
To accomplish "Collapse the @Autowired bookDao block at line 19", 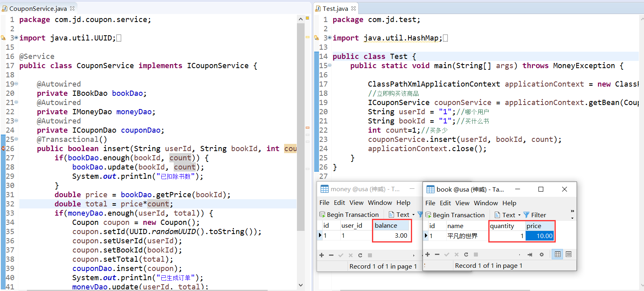I will (x=16, y=84).
